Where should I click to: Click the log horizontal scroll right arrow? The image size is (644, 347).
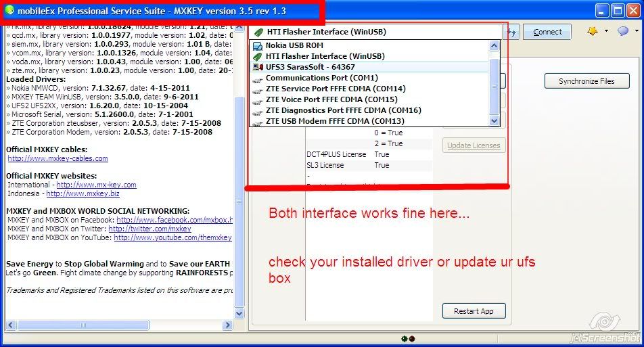(x=227, y=325)
